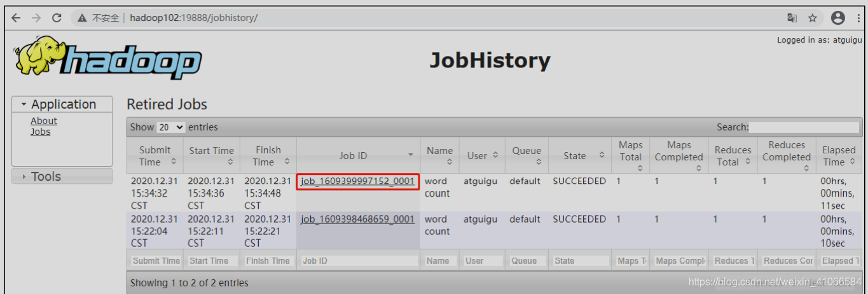Open the About link
868x294 pixels.
tap(44, 121)
